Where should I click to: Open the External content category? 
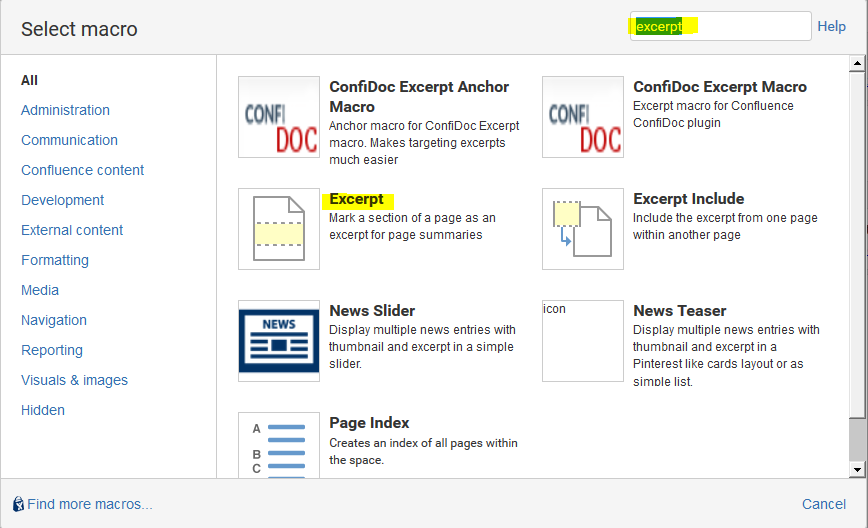[72, 230]
